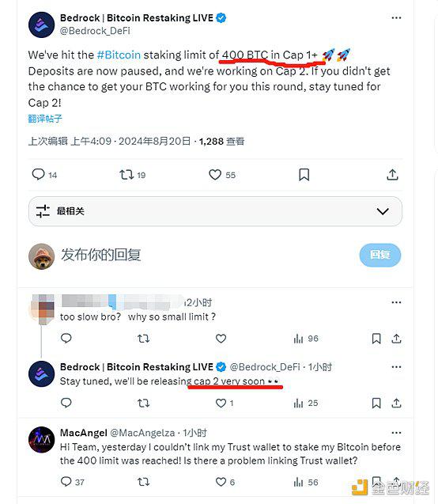This screenshot has height=504, width=438.
Task: View analytics for reply with 96 views
Action: tap(306, 339)
